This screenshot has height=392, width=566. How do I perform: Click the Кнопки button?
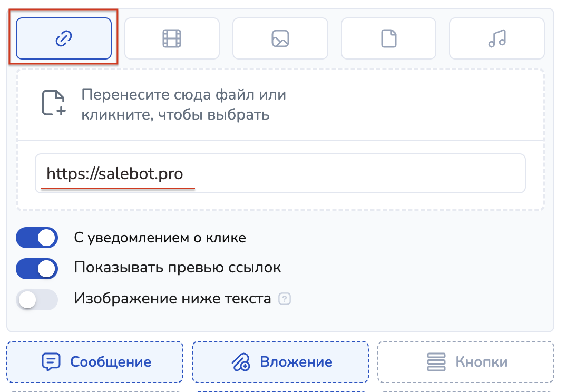466,362
